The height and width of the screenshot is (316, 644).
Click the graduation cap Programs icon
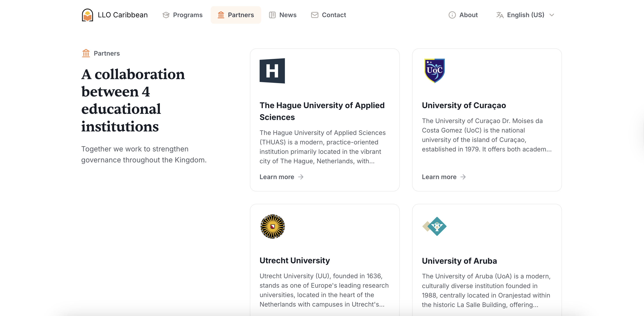coord(166,15)
